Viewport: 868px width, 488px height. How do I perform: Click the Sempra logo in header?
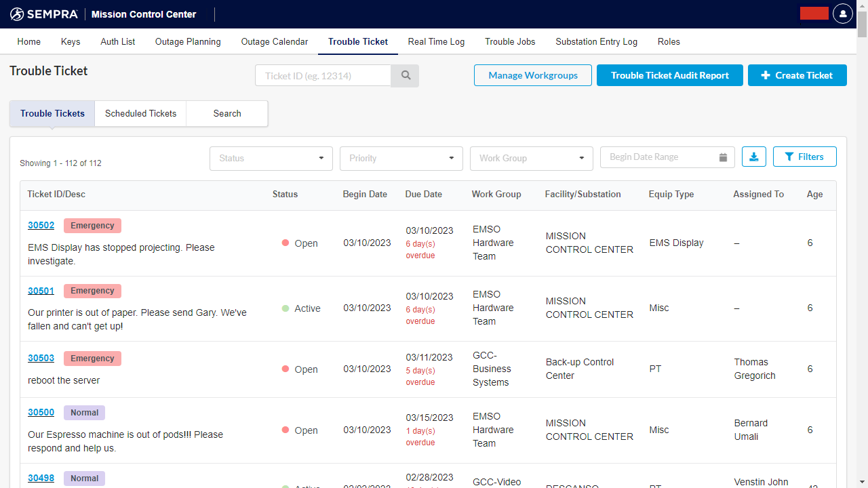[44, 14]
